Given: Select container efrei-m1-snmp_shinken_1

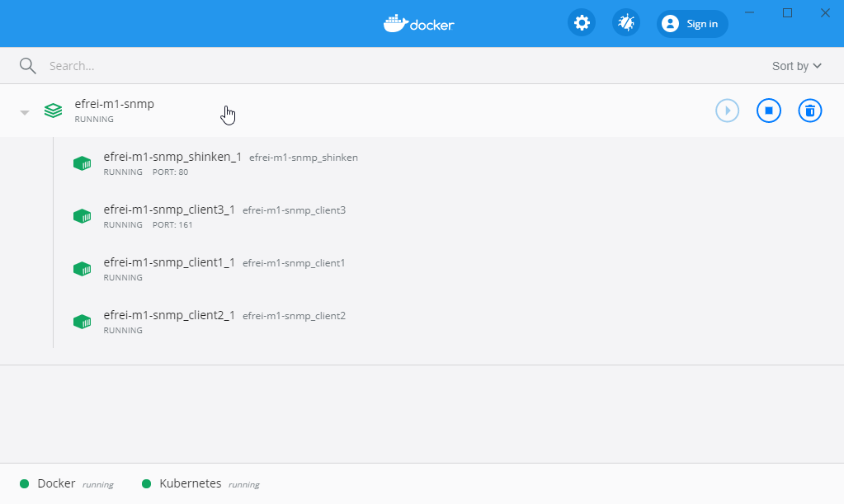Looking at the screenshot, I should [x=172, y=157].
